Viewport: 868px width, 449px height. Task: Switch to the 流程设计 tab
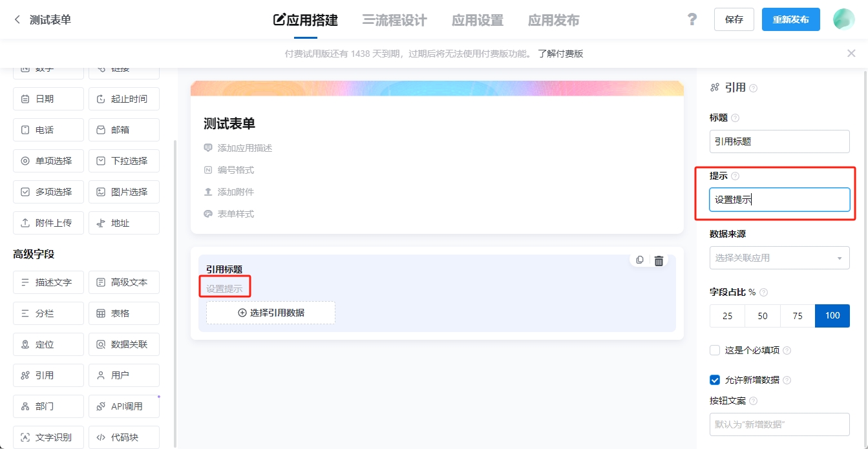click(x=394, y=20)
